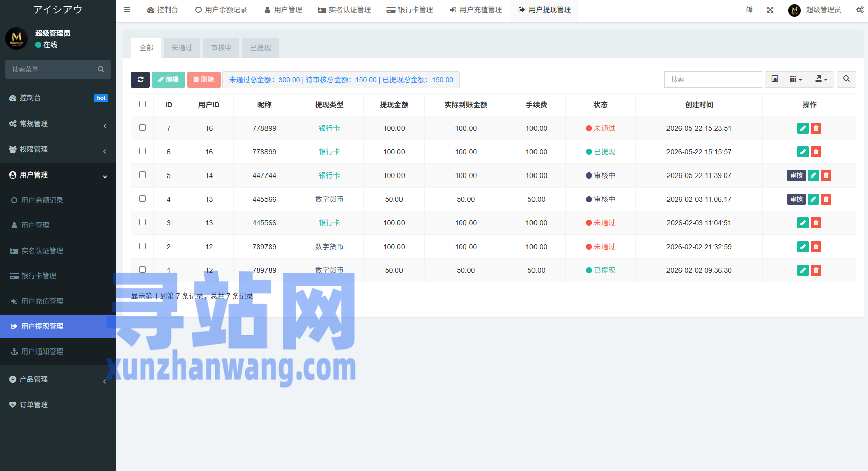Viewport: 868px width, 471px height.
Task: Switch to 审核中 filter tab
Action: (221, 48)
